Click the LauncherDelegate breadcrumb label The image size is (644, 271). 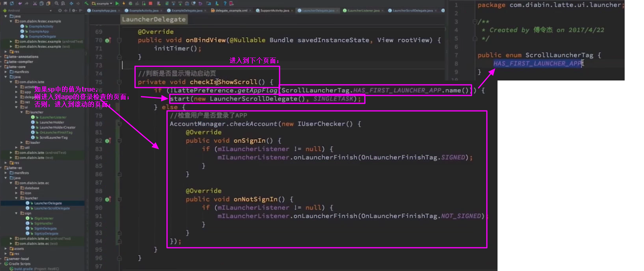coord(154,19)
